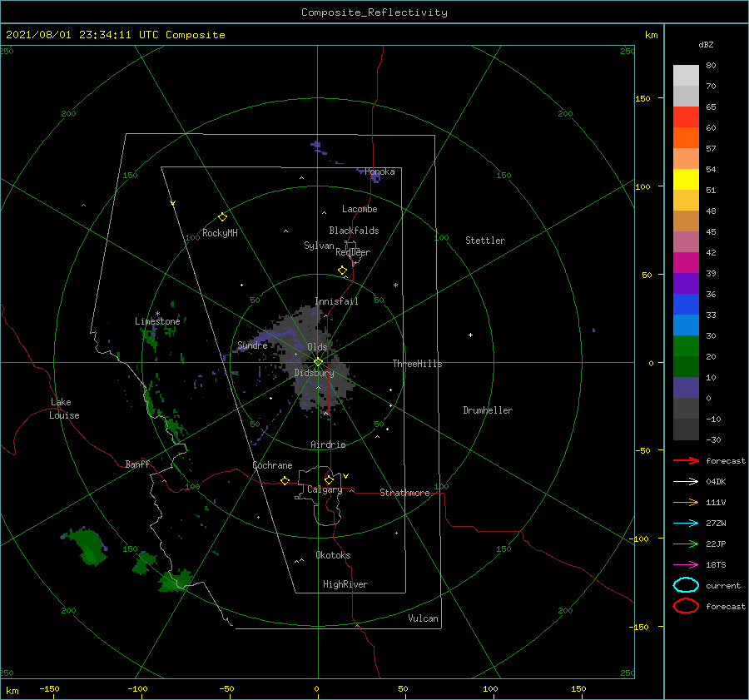The image size is (749, 700).
Task: Click the Blackfalds label
Action: pos(354,231)
